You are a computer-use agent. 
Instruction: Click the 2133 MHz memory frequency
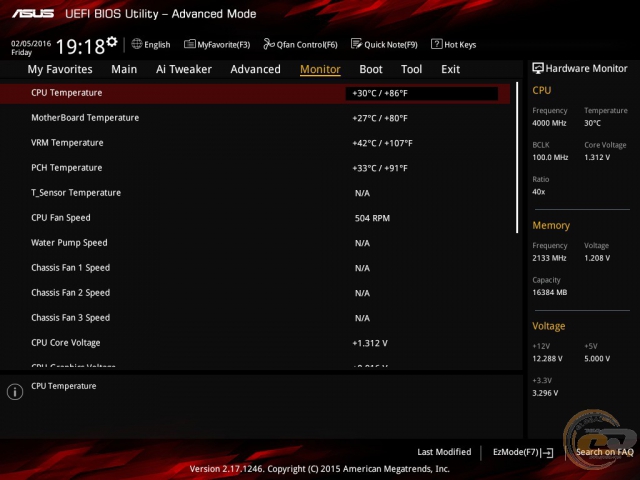pos(549,258)
